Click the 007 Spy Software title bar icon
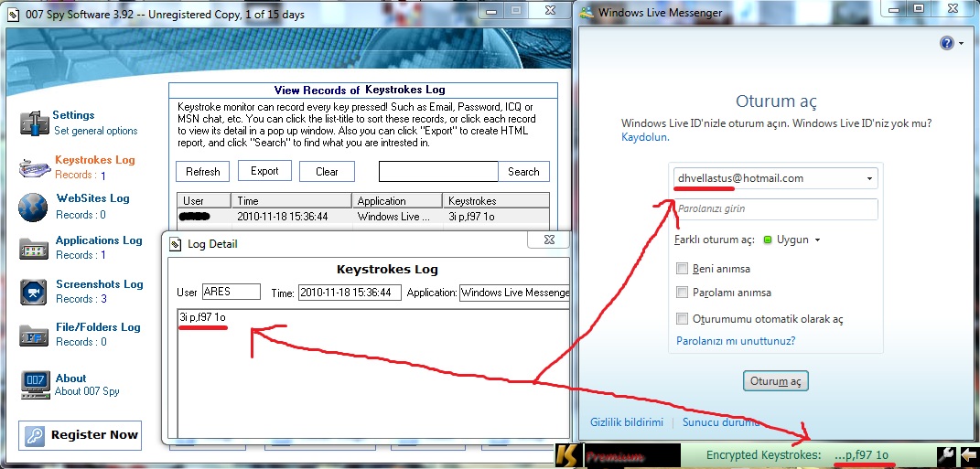Viewport: 980px width, 469px height. [x=15, y=14]
